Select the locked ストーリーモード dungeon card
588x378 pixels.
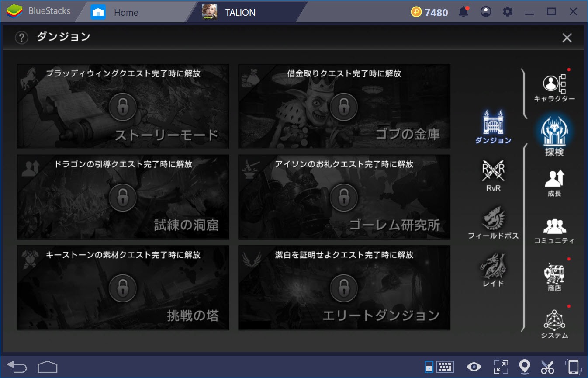(123, 107)
